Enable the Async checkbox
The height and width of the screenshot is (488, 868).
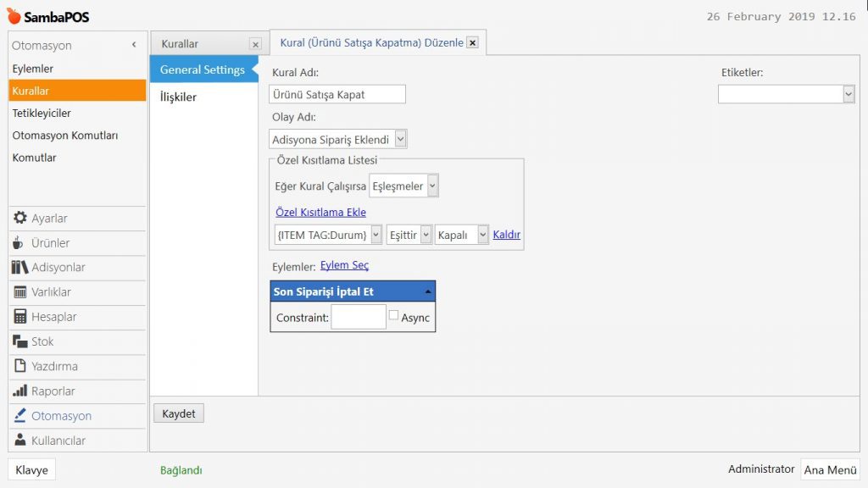pyautogui.click(x=393, y=315)
